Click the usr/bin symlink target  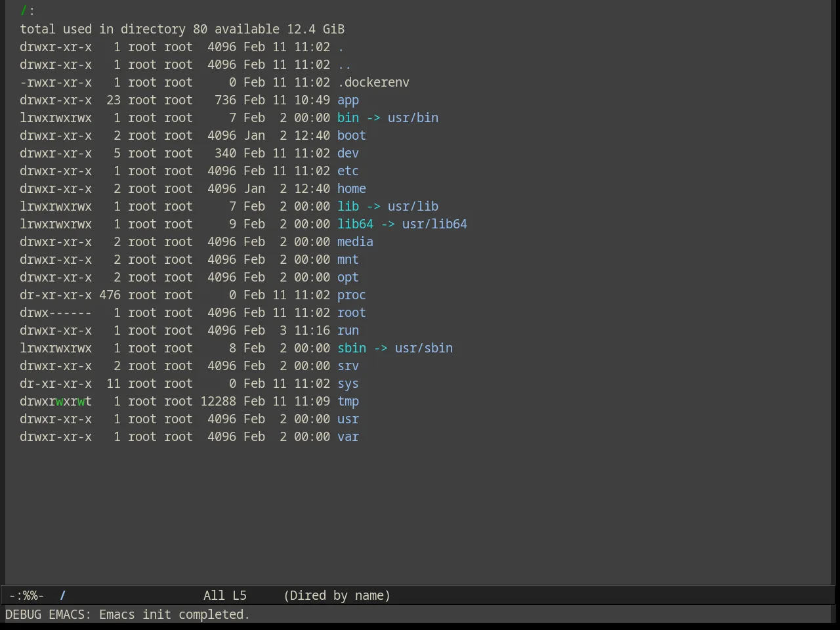[413, 118]
